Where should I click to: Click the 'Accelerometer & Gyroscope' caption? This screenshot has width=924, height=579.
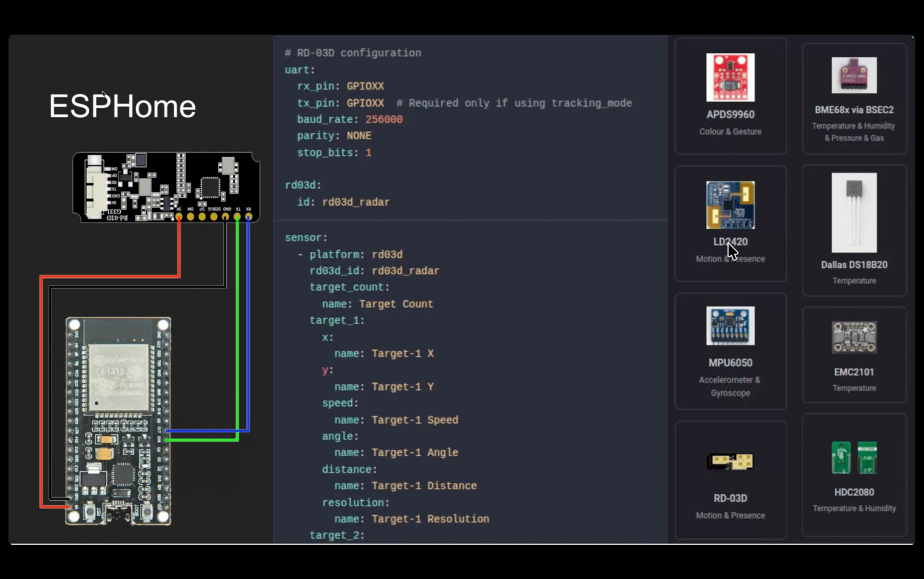730,386
